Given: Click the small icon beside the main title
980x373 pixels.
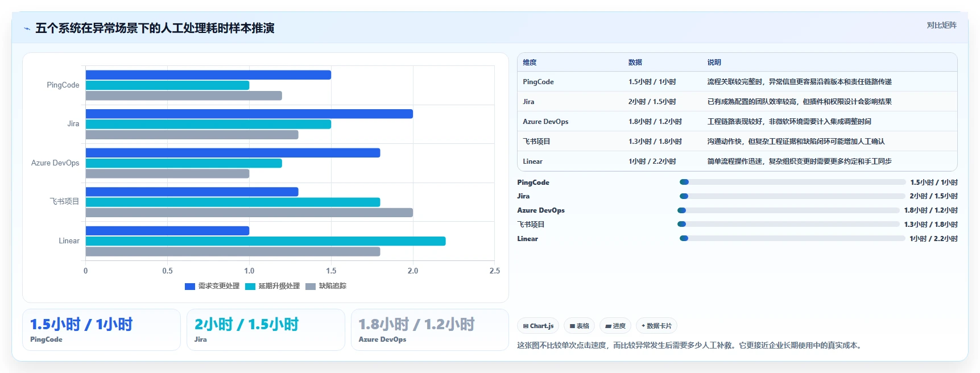Looking at the screenshot, I should (x=27, y=28).
